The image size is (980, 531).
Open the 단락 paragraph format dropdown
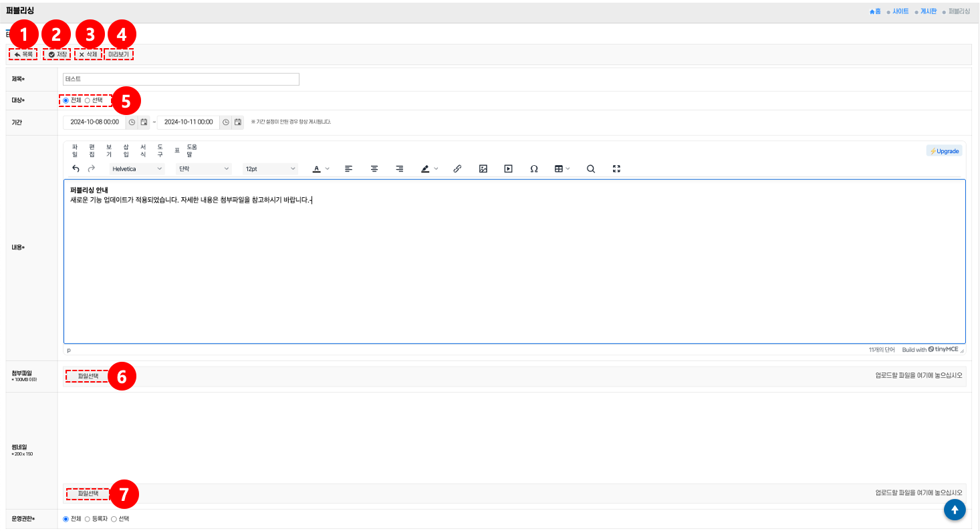(203, 169)
